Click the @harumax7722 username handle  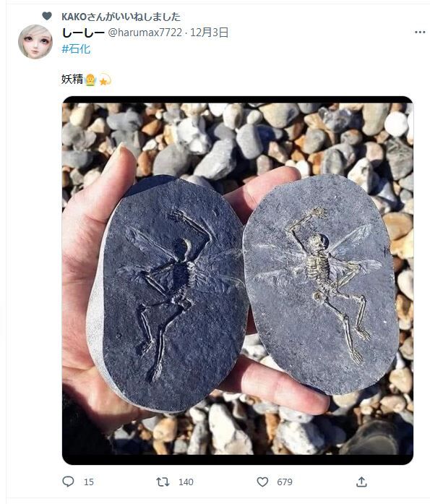click(145, 33)
